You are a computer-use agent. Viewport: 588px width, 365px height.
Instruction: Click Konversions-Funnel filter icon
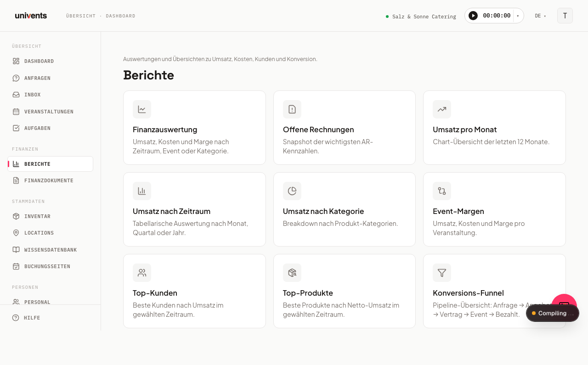point(442,273)
